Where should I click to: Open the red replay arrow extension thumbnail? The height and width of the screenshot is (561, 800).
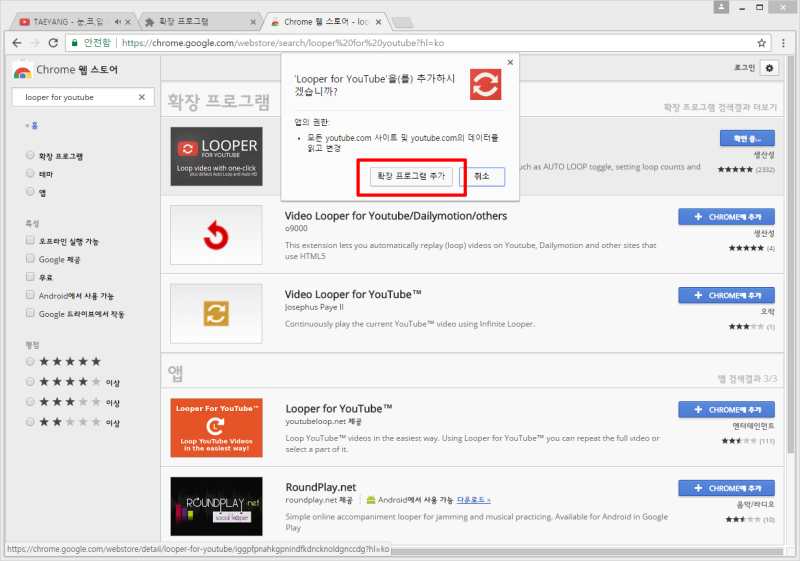coord(216,235)
